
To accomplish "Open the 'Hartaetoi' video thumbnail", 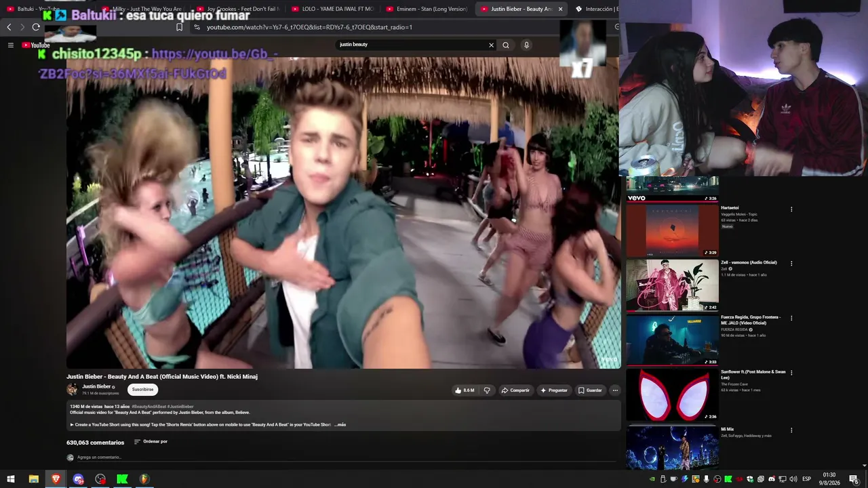I will pyautogui.click(x=672, y=230).
